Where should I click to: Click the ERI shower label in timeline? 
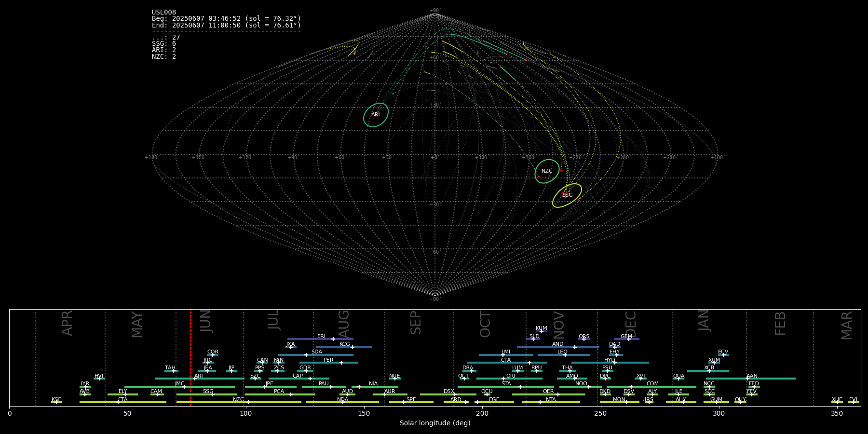[321, 337]
